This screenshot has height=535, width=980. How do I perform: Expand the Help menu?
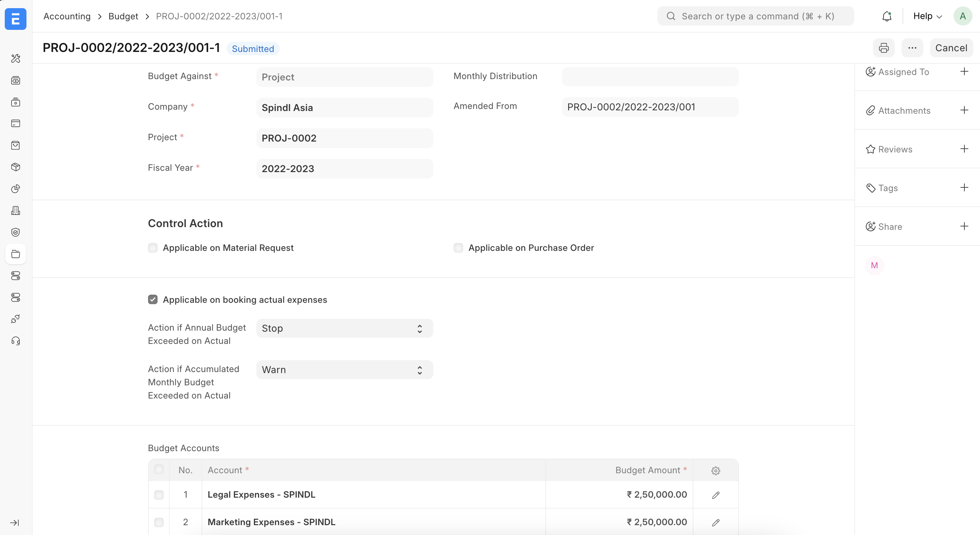(x=927, y=16)
